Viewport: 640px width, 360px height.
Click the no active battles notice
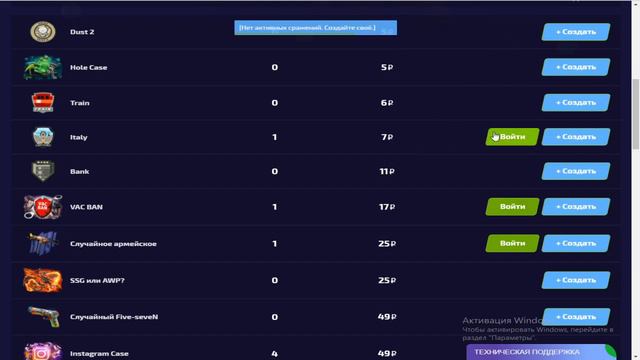[x=316, y=28]
